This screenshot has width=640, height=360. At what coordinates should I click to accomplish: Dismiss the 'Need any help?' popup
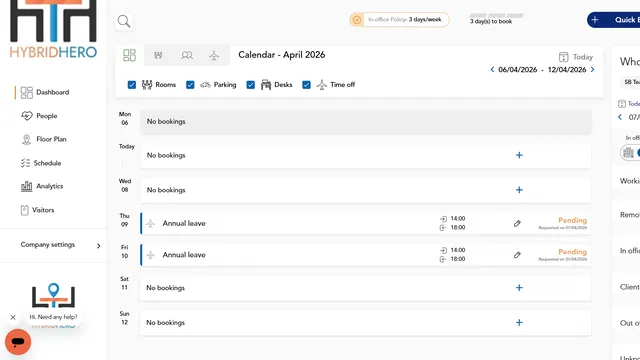[x=13, y=317]
